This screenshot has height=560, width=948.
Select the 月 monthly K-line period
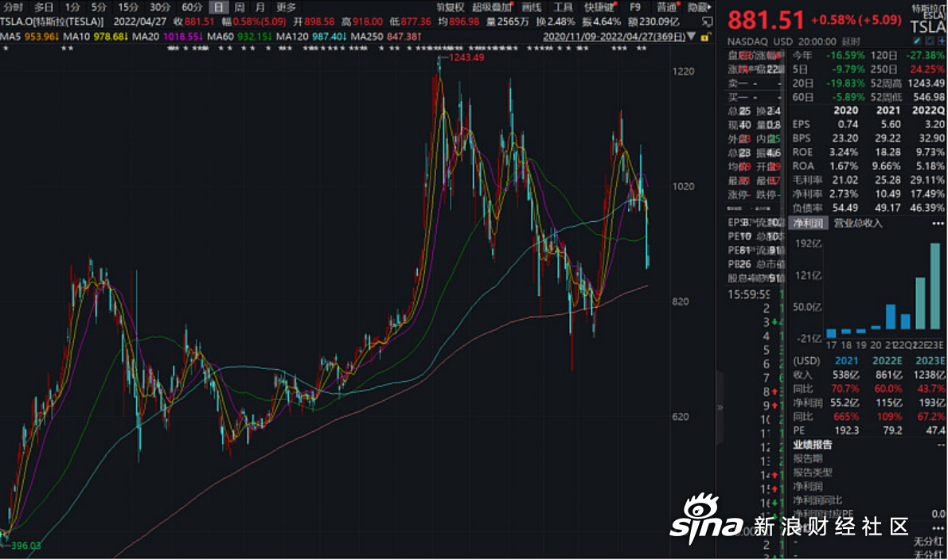coord(260,7)
